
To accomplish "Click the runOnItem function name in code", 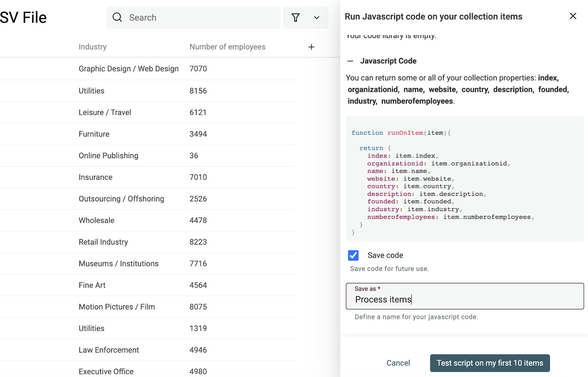I will coord(405,133).
